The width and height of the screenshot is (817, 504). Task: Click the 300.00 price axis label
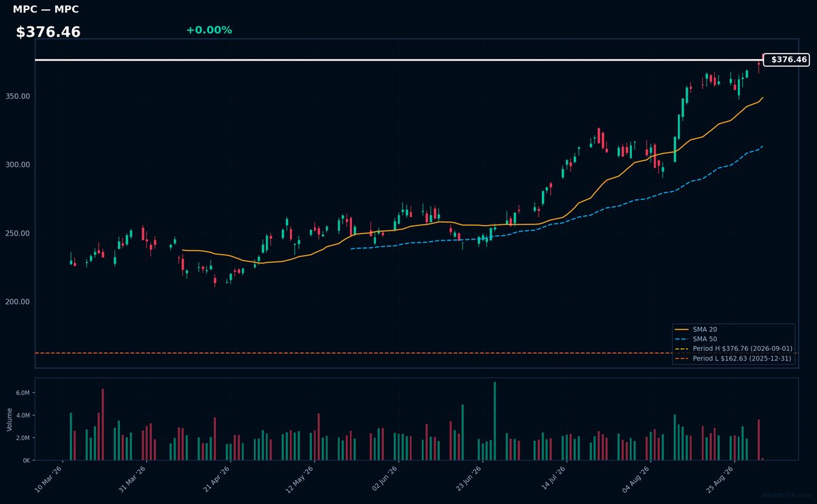(x=18, y=165)
